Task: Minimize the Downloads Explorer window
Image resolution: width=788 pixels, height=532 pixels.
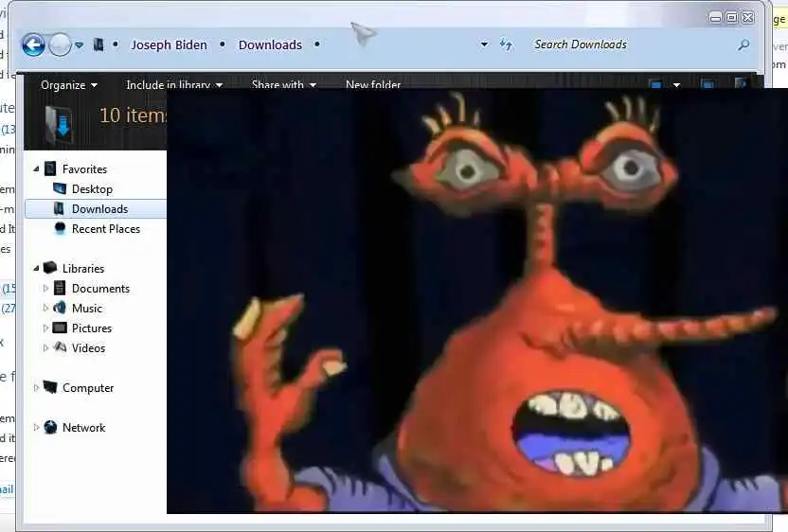Action: 715,18
